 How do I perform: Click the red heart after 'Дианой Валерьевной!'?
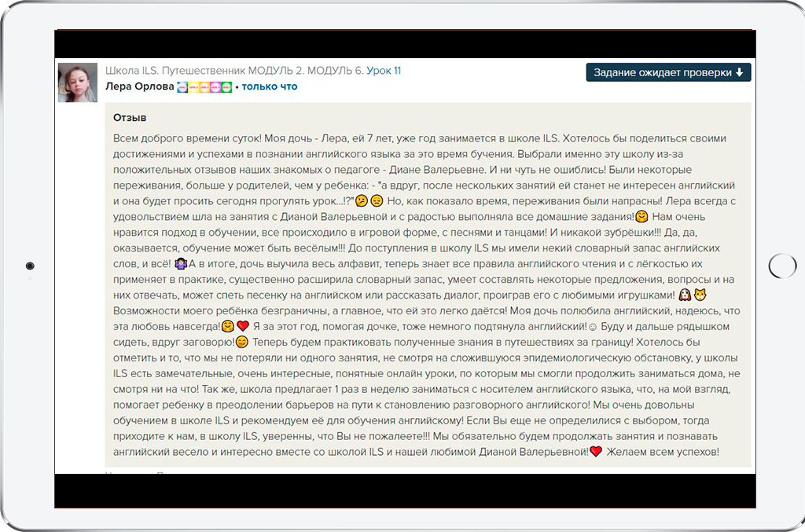(x=596, y=452)
